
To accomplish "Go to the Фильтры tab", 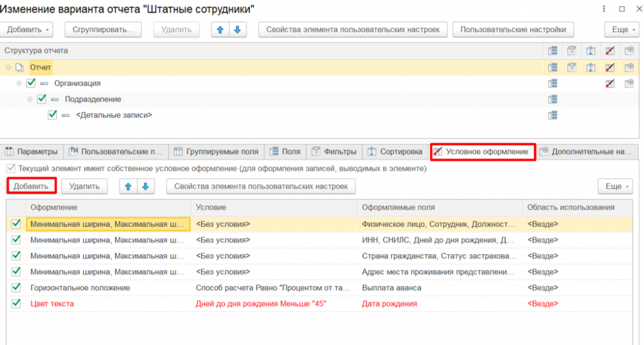I will 334,152.
